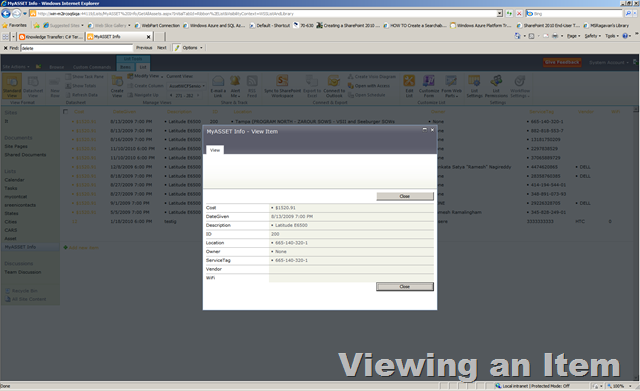Click the Modify View ribbon item
This screenshot has width=640, height=391.
point(145,76)
